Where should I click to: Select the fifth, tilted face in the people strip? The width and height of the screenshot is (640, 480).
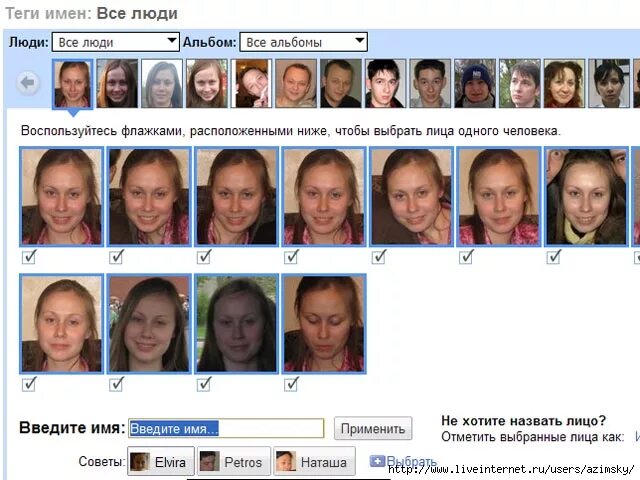[251, 84]
